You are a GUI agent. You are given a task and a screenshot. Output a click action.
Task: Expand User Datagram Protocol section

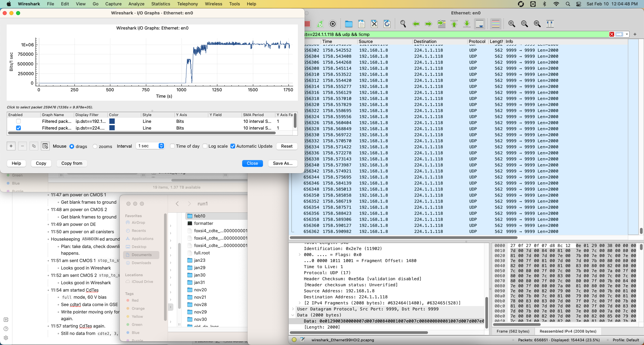click(x=293, y=309)
